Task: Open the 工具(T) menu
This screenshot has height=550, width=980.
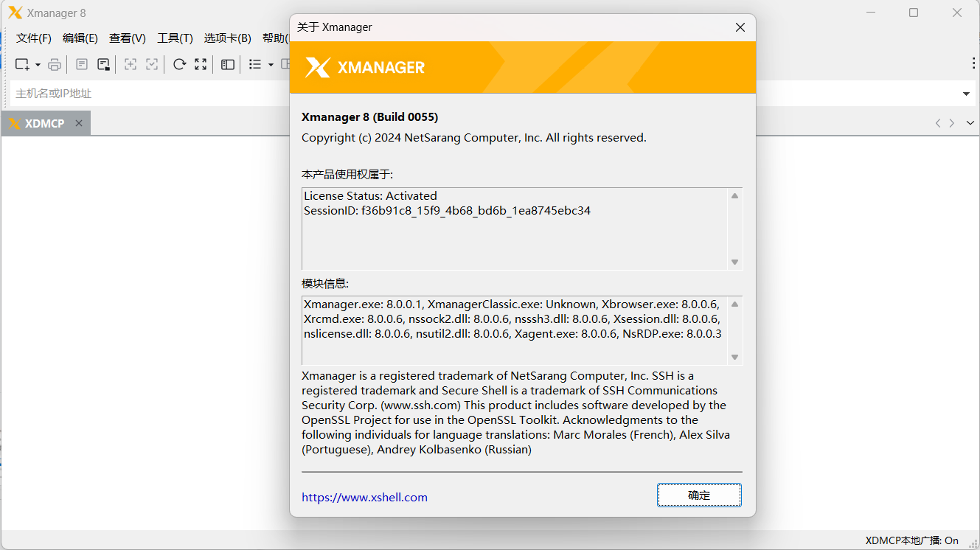Action: 175,38
